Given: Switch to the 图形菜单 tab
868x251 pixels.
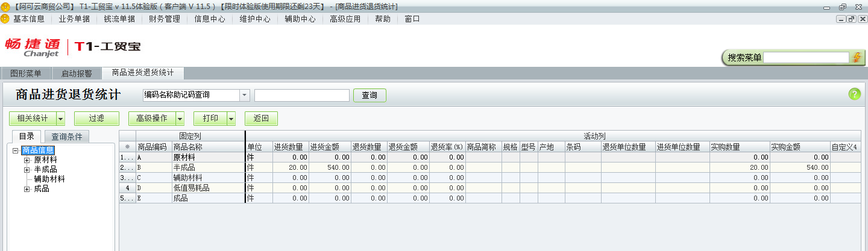Looking at the screenshot, I should click(x=26, y=74).
